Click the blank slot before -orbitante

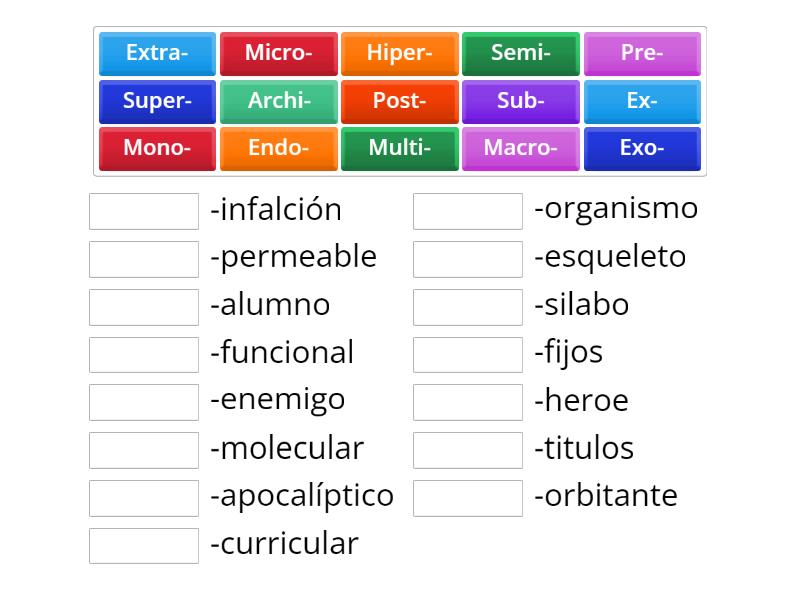click(468, 498)
